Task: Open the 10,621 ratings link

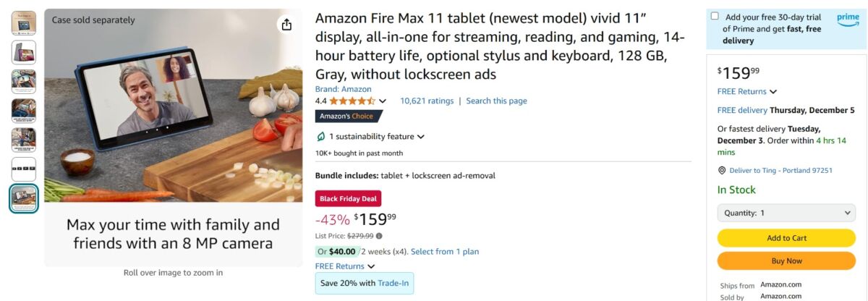Action: [427, 101]
